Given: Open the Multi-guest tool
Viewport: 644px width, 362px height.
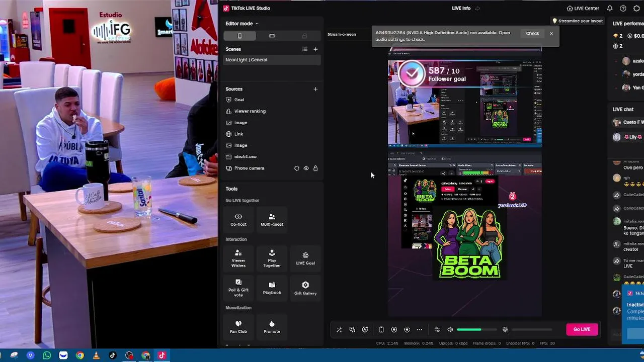Looking at the screenshot, I should pos(272,219).
